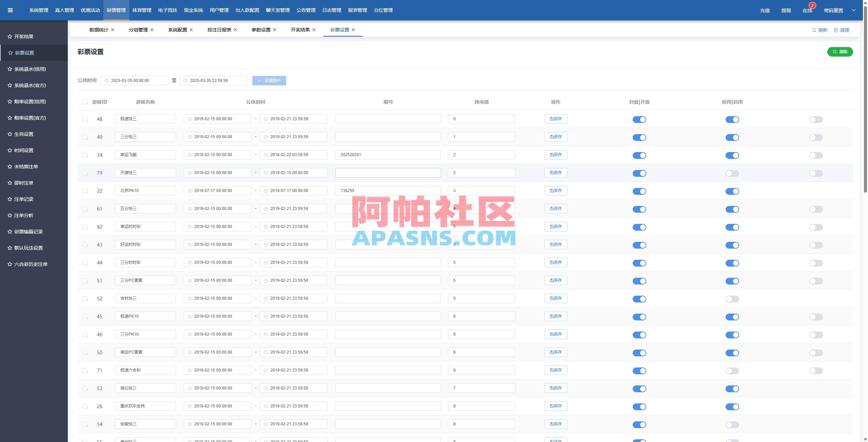The image size is (868, 442).
Task: Click the hamburger menu icon
Action: [x=10, y=10]
